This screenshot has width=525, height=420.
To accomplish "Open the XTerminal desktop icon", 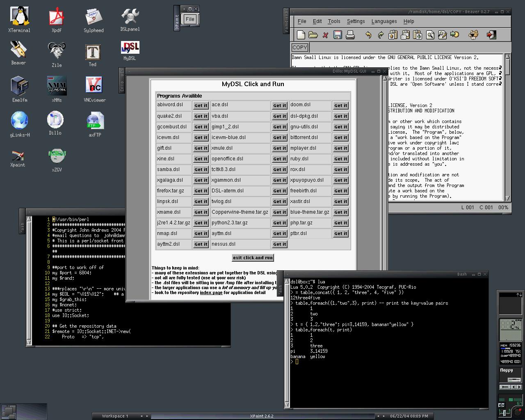I will 19,19.
